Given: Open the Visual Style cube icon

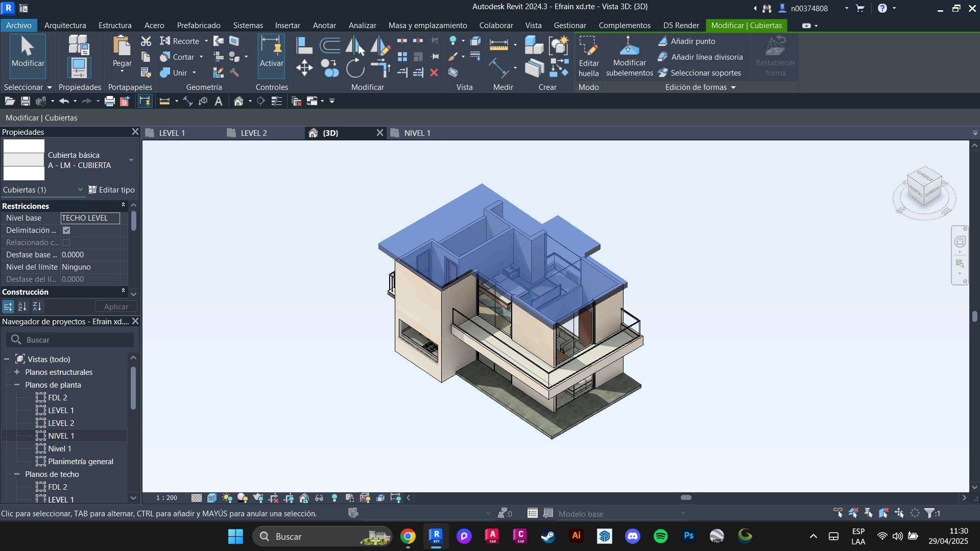Looking at the screenshot, I should pyautogui.click(x=212, y=497).
